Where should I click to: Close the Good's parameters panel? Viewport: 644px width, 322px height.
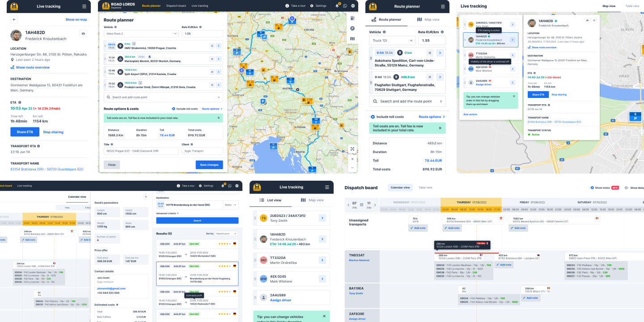click(x=145, y=196)
